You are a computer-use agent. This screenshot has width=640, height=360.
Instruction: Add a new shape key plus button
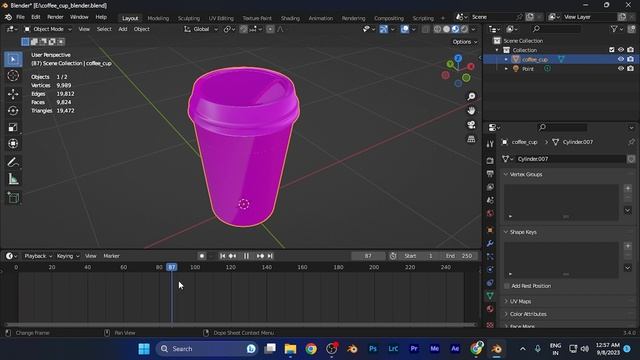(628, 246)
